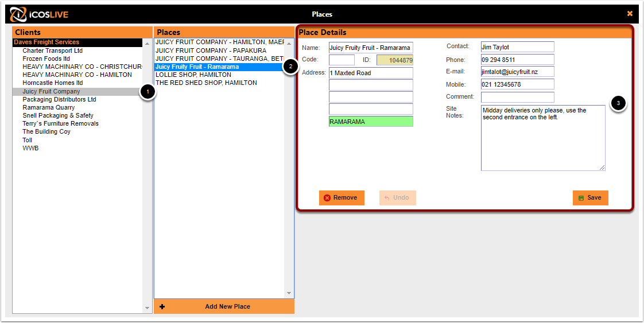Close the Places dialog with the X
This screenshot has width=644, height=323.
[x=630, y=14]
